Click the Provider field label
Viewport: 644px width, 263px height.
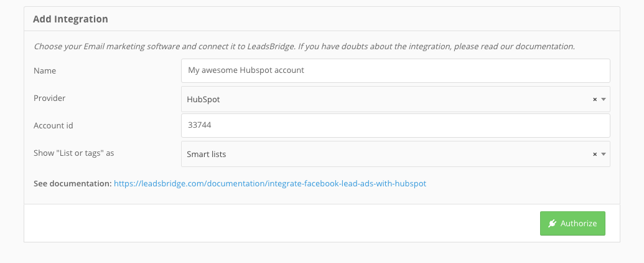[49, 98]
